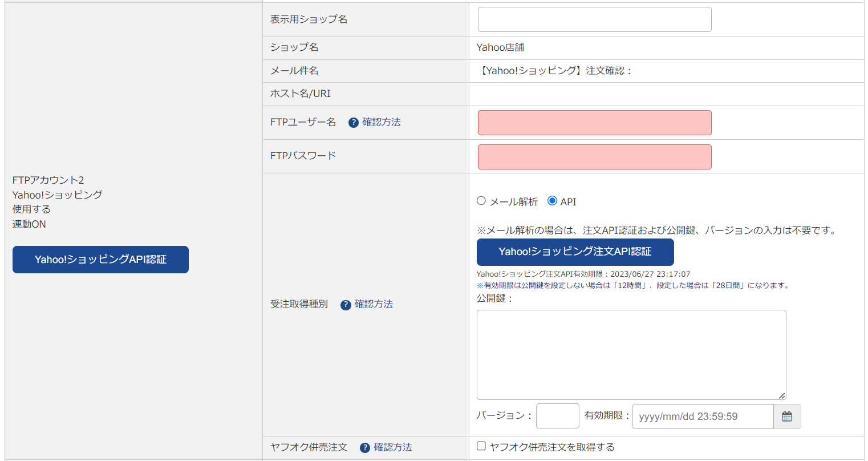Click the 有効期限 date input field
This screenshot has width=868, height=461.
tap(703, 416)
